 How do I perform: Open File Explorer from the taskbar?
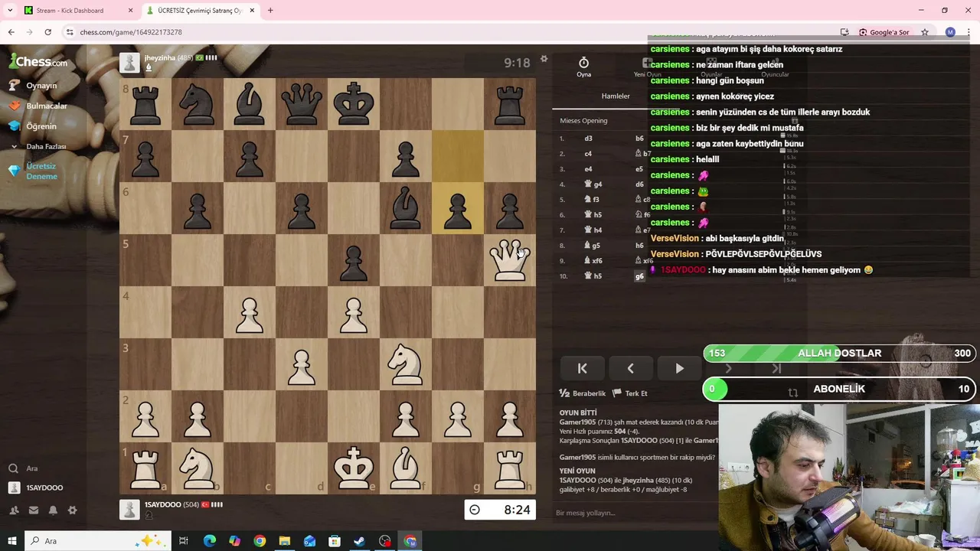click(x=285, y=541)
